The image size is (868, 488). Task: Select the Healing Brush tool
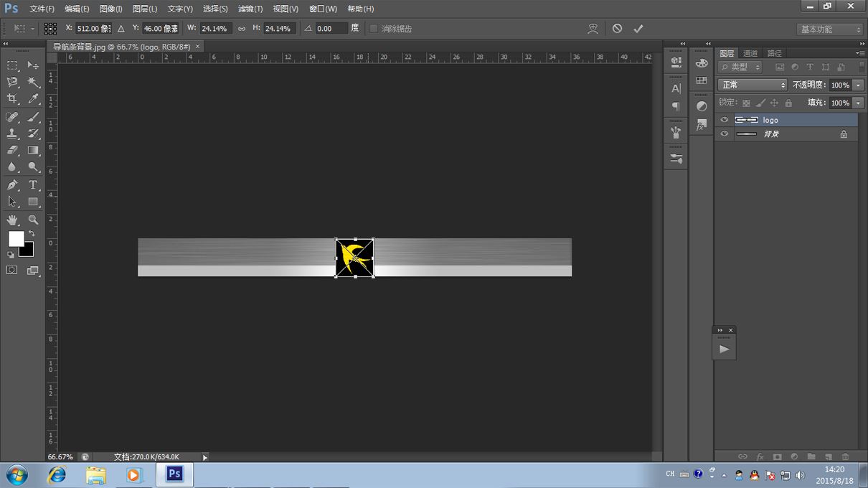click(x=12, y=117)
